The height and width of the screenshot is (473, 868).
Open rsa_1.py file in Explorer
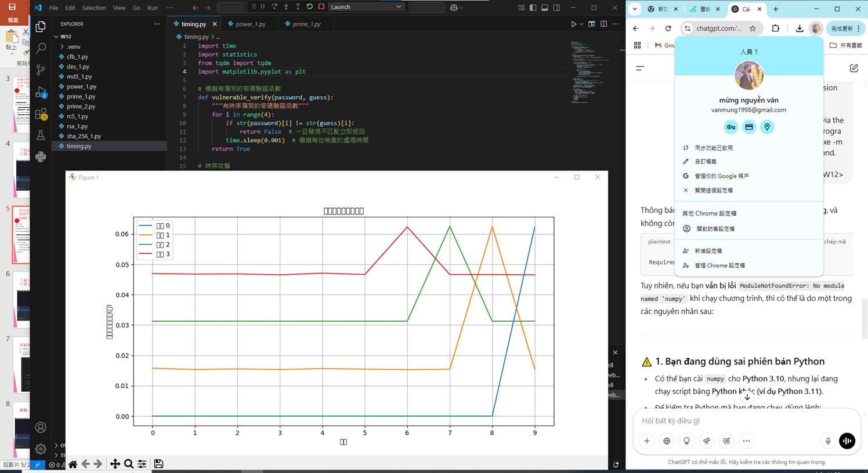click(77, 126)
